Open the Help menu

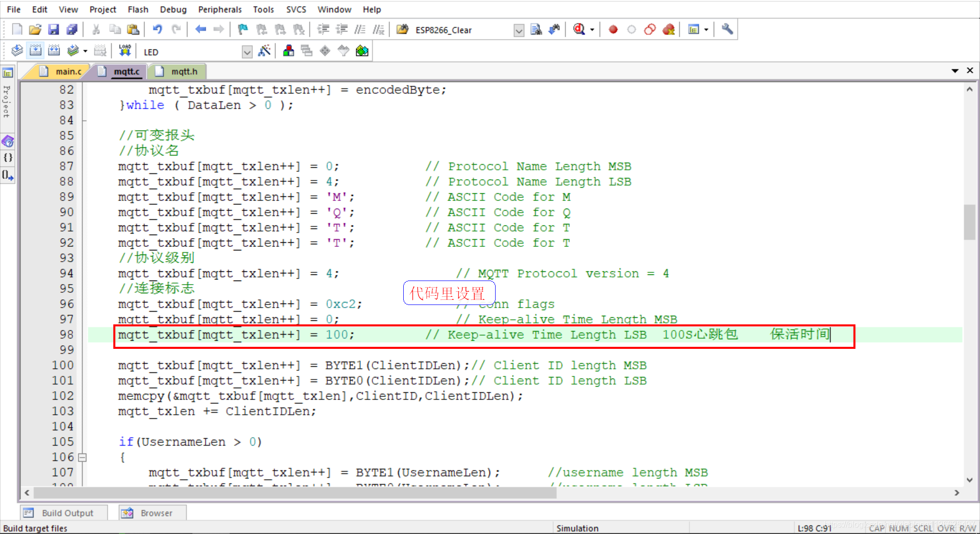click(372, 9)
